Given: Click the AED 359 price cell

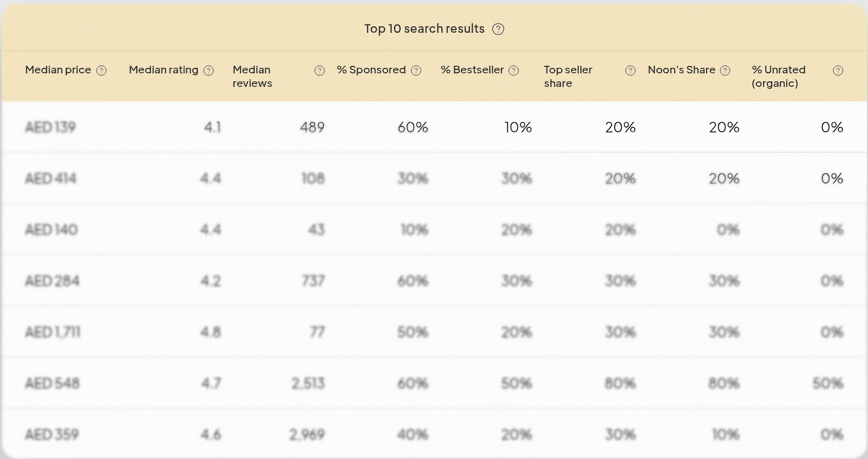Looking at the screenshot, I should 52,435.
